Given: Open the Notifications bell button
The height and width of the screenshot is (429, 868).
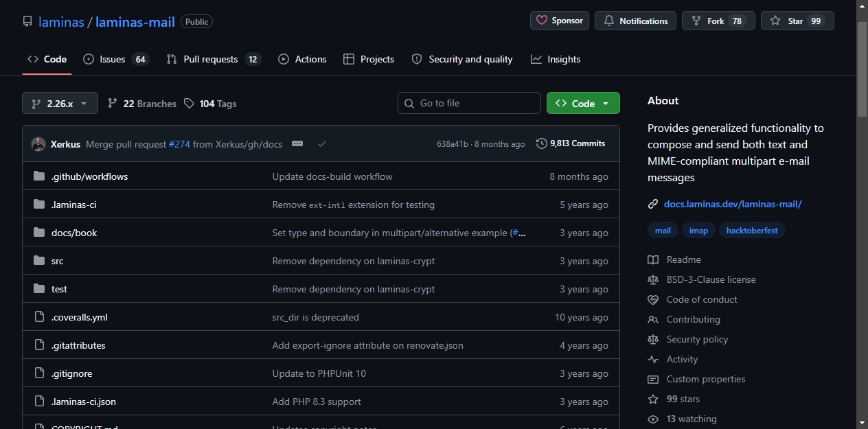Looking at the screenshot, I should pyautogui.click(x=635, y=21).
